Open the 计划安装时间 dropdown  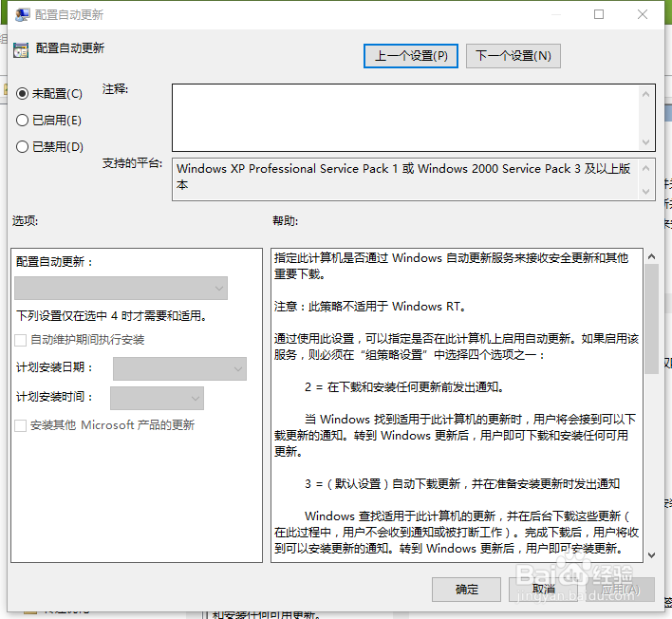[x=157, y=398]
